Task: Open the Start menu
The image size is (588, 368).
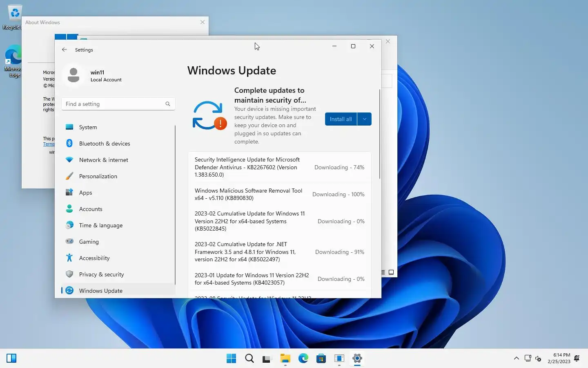Action: coord(231,359)
